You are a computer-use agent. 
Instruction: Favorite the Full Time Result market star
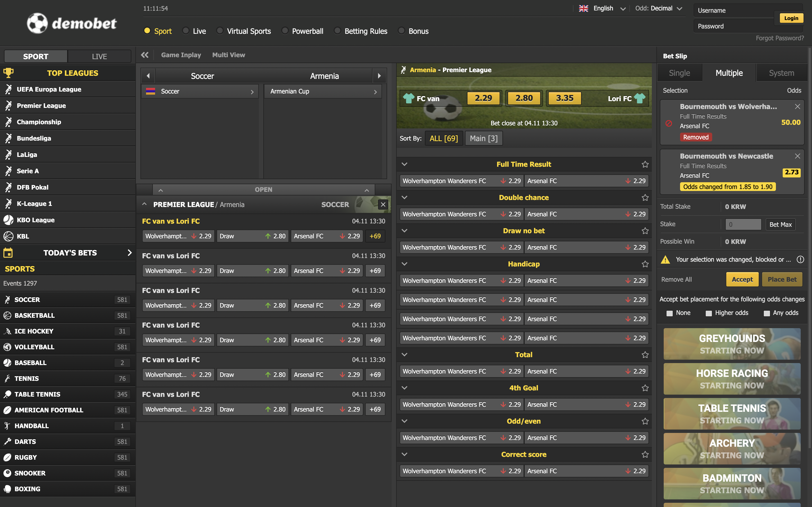click(x=645, y=164)
